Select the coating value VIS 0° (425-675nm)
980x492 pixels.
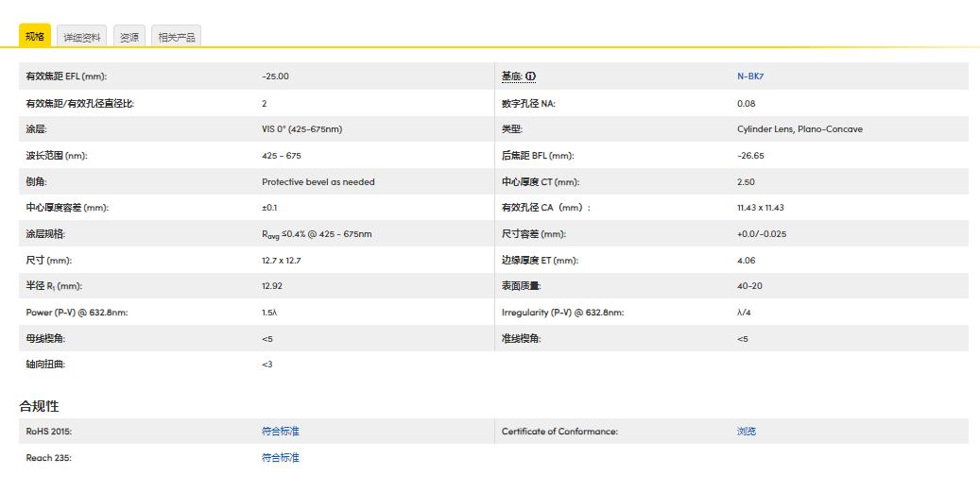point(301,129)
